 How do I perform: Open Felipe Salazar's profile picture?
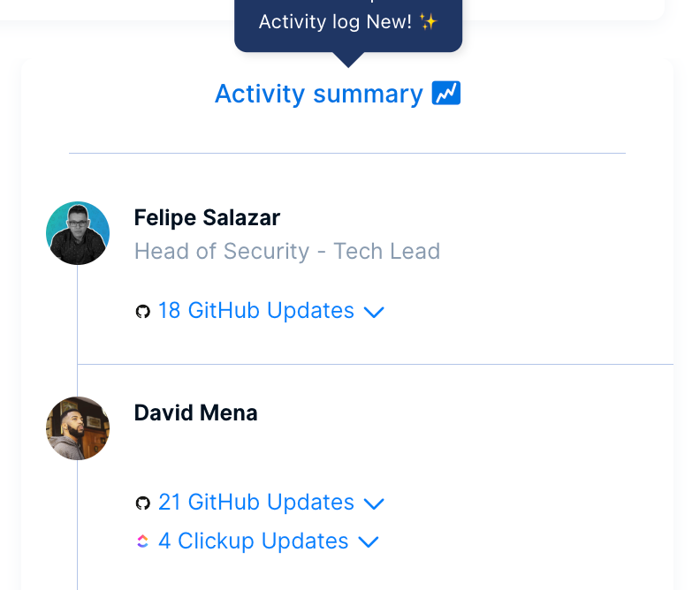(x=78, y=233)
